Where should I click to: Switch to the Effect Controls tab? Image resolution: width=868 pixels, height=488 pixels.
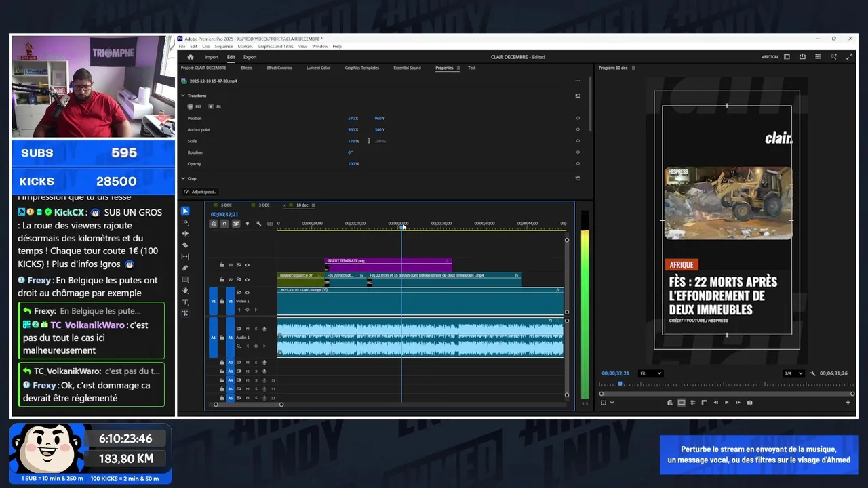tap(279, 68)
